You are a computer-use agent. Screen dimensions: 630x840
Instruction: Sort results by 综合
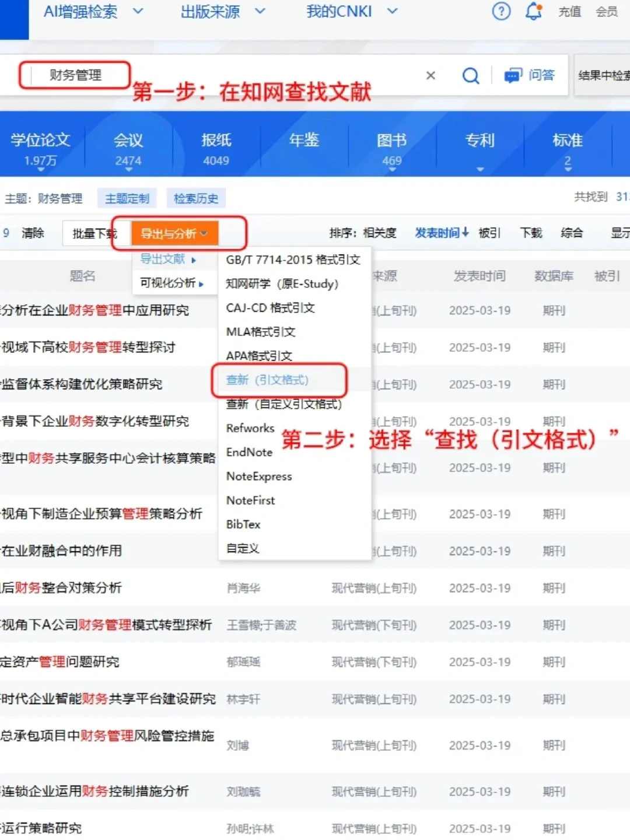[572, 233]
